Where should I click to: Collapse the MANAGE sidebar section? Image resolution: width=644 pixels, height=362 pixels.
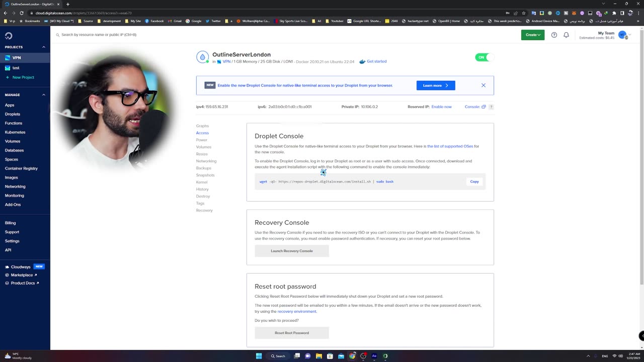(44, 95)
